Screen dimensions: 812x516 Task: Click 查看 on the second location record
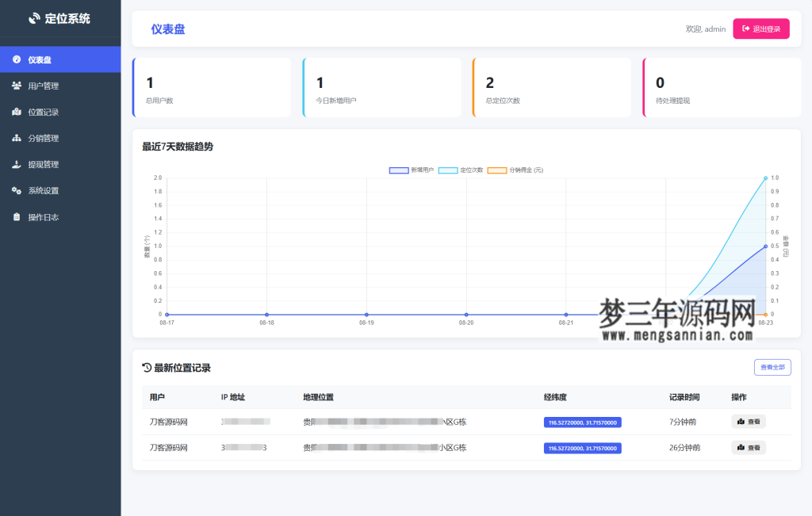(748, 447)
